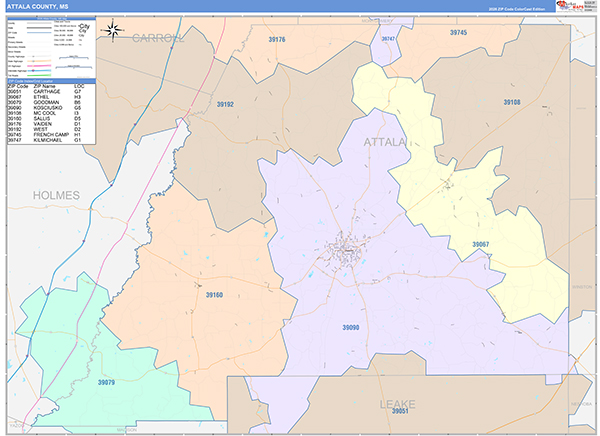This screenshot has height=436, width=600.
Task: Select the 39745 ZIP label
Action: click(458, 33)
